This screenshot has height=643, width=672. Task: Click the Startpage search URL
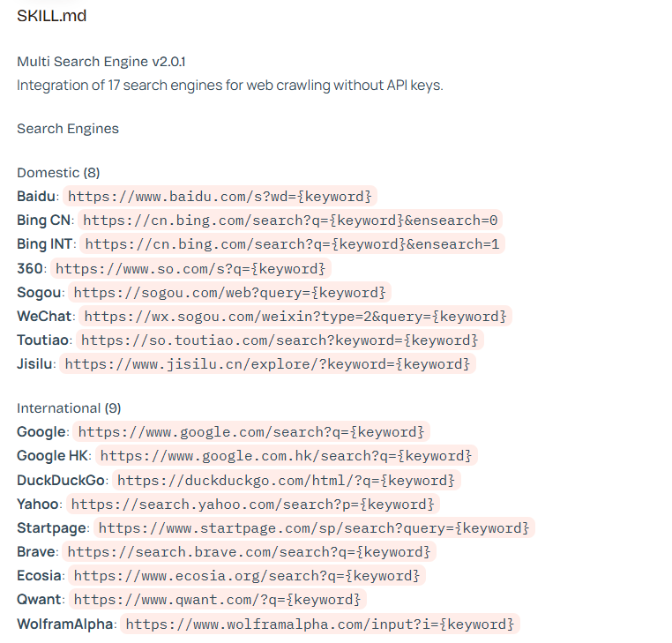[x=314, y=527]
